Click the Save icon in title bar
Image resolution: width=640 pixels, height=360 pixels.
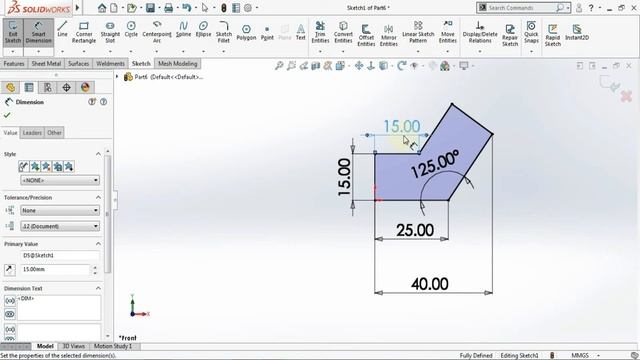(150, 8)
